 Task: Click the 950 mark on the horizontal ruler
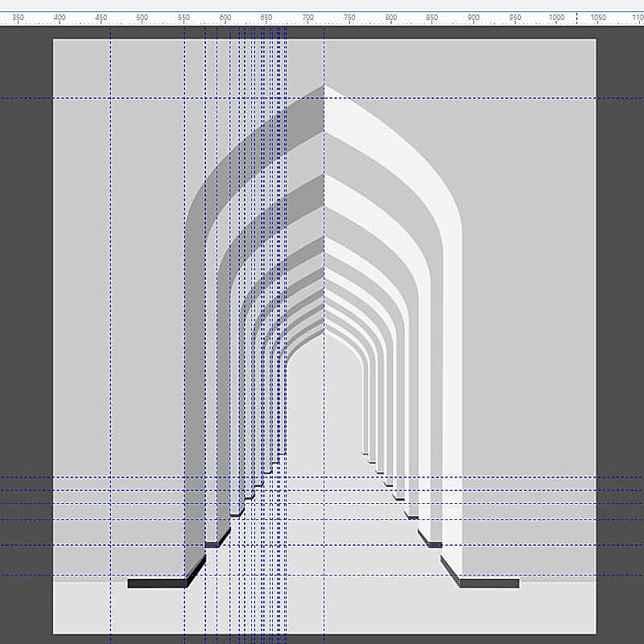[x=515, y=18]
